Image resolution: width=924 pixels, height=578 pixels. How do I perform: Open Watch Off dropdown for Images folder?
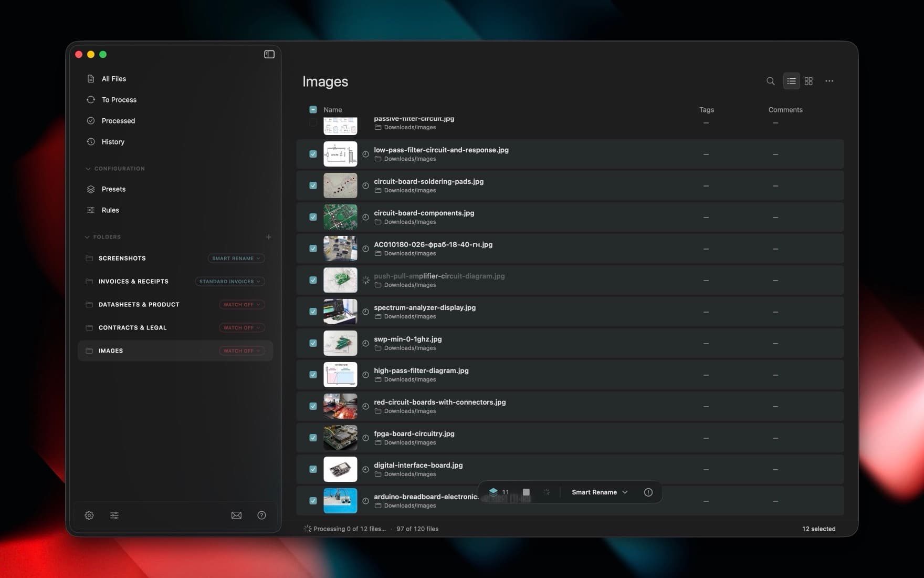pos(242,351)
